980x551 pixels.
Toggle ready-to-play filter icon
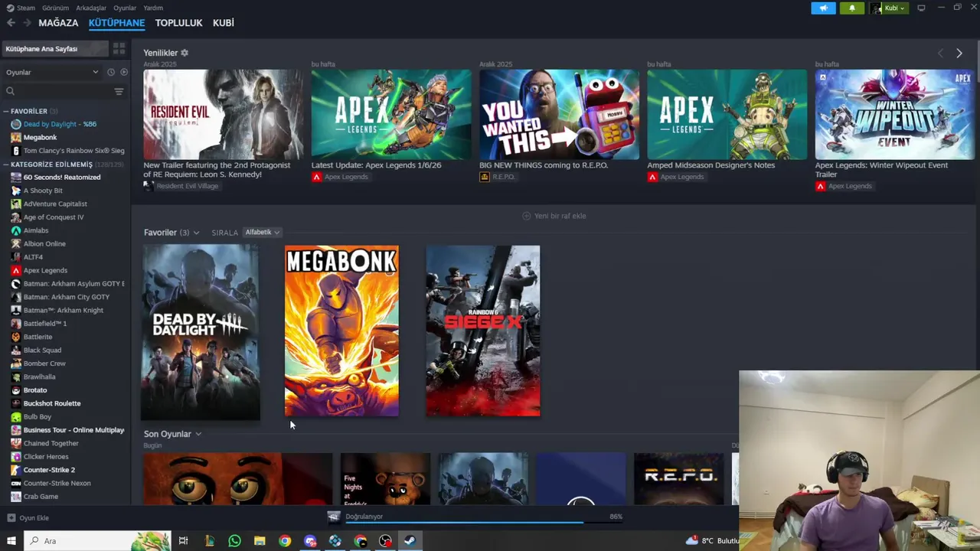click(x=124, y=72)
